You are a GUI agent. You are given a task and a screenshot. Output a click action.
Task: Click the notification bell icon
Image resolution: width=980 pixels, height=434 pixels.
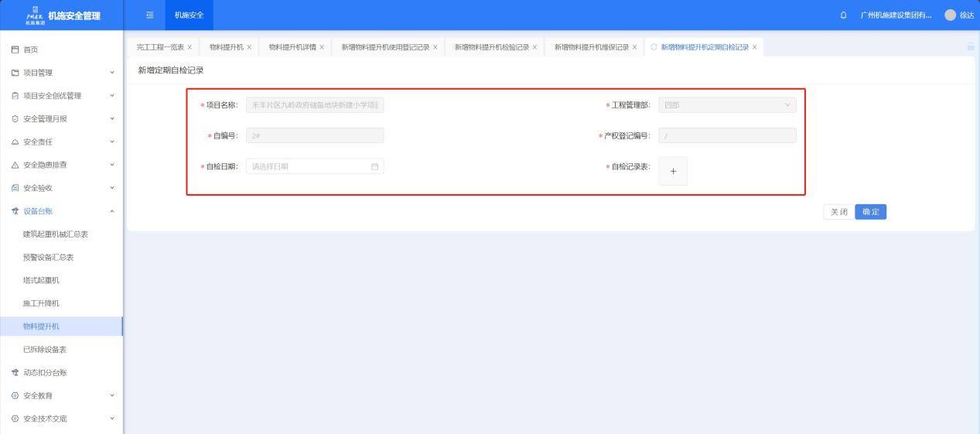(x=843, y=15)
